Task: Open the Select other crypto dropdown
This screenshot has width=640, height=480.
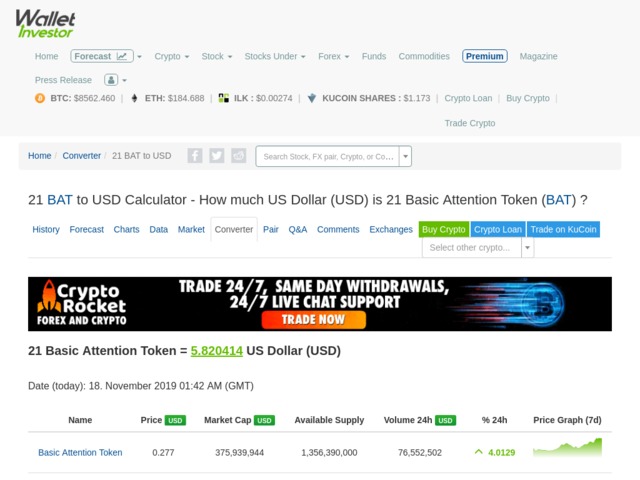Action: pos(478,248)
